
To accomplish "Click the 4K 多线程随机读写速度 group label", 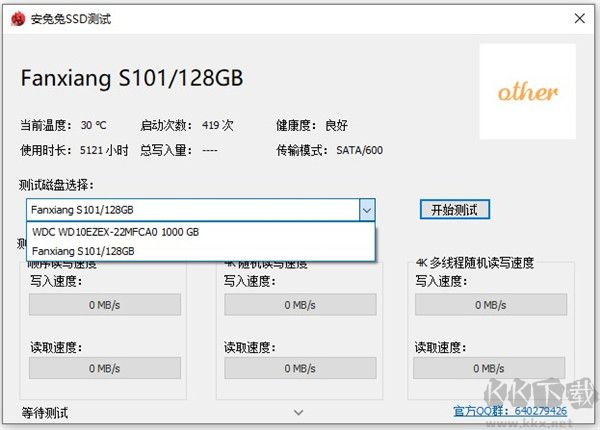I will (x=474, y=263).
